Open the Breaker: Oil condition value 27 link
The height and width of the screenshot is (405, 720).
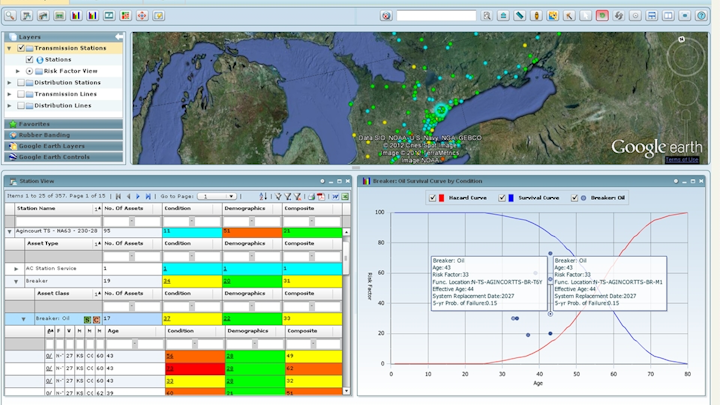pyautogui.click(x=167, y=319)
